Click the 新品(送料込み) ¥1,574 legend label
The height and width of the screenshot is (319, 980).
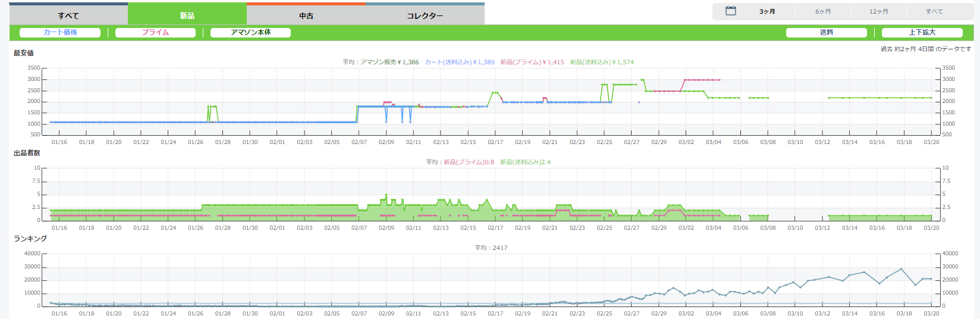602,62
